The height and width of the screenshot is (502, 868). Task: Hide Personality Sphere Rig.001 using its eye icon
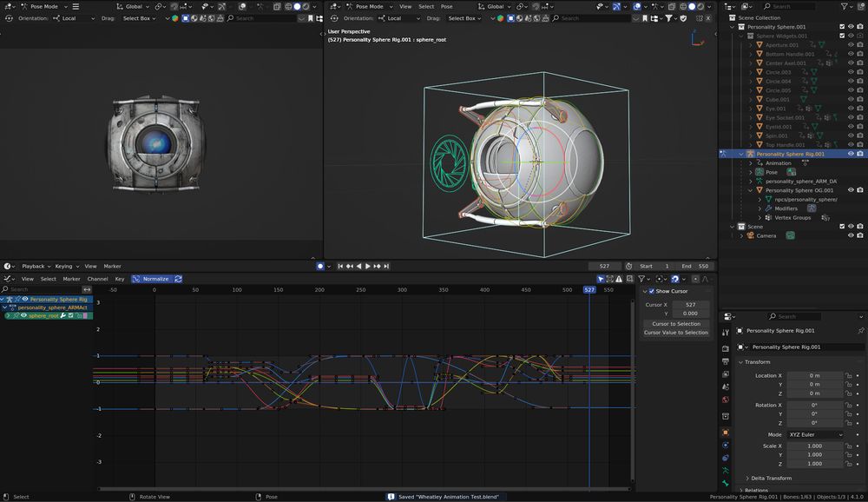tap(850, 154)
